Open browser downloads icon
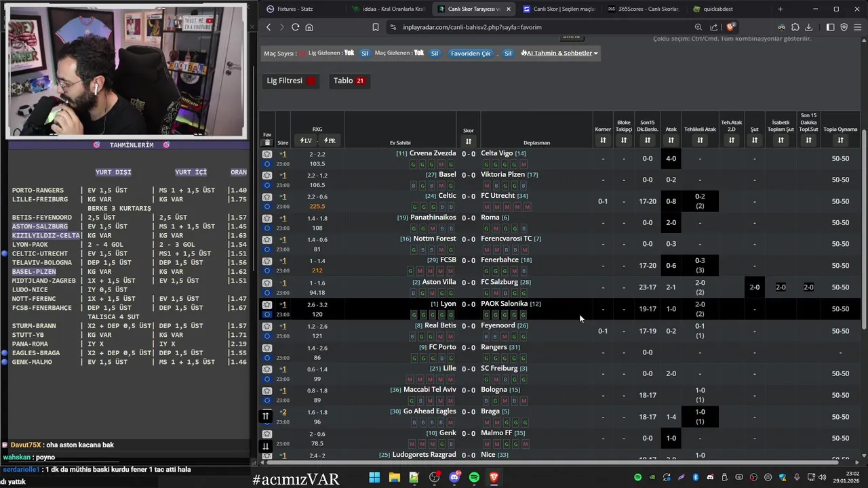Screen dimensions: 868x488 coord(808,27)
